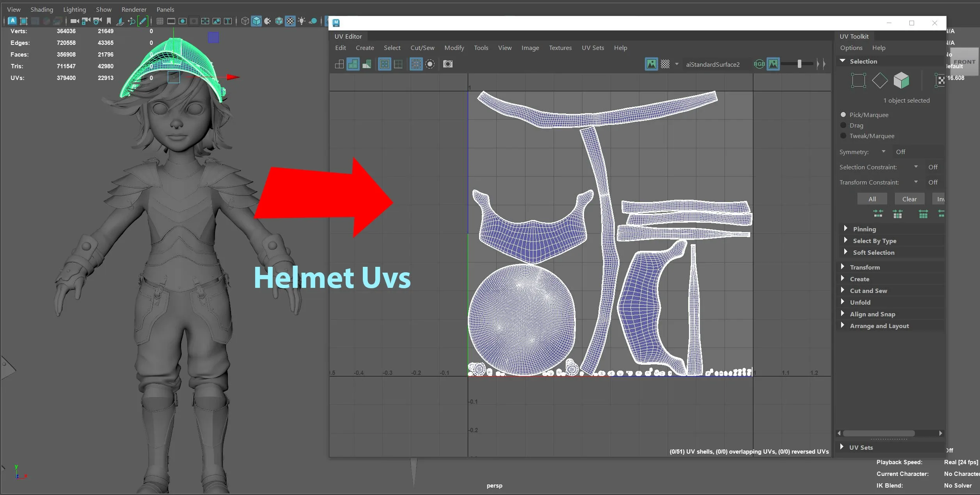Collapse the Selection section in UV Toolkit

pos(843,61)
